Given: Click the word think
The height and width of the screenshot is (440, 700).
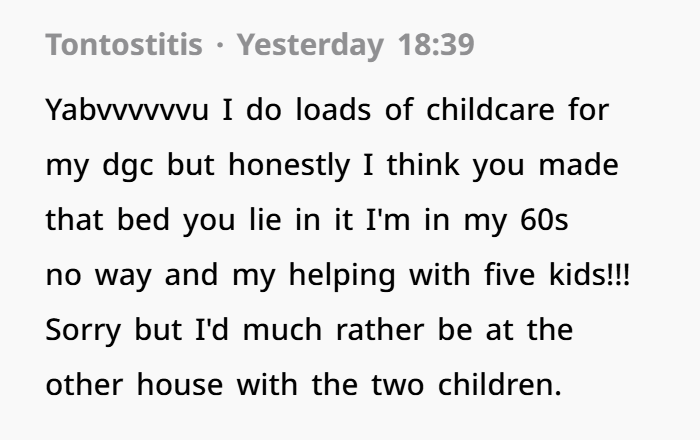Looking at the screenshot, I should click(x=423, y=165).
